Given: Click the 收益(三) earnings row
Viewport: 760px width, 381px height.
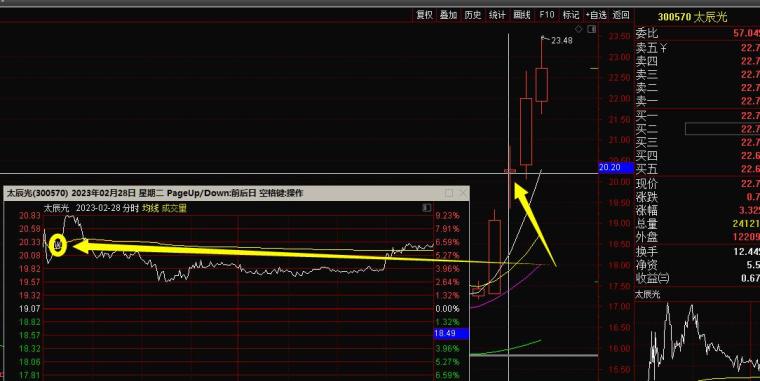Looking at the screenshot, I should 697,278.
